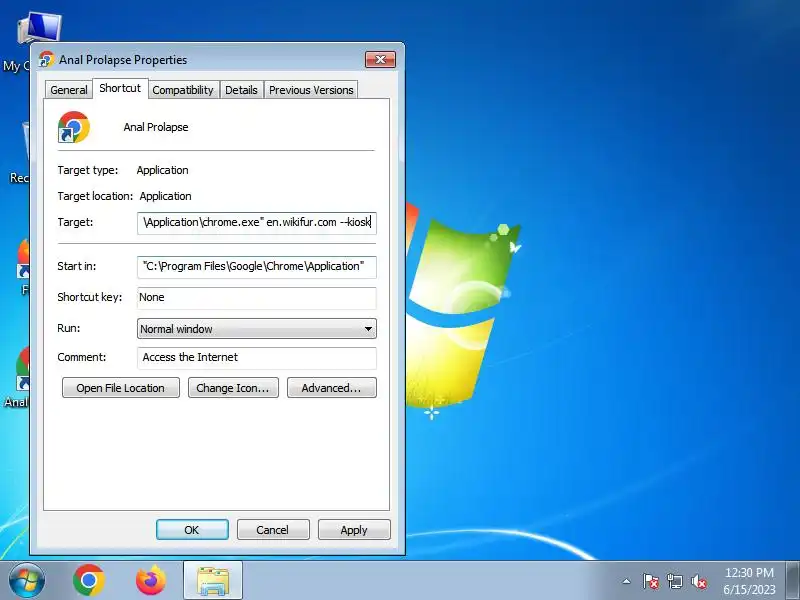Click the Target input field
Screen dimensions: 800x600
[x=257, y=223]
